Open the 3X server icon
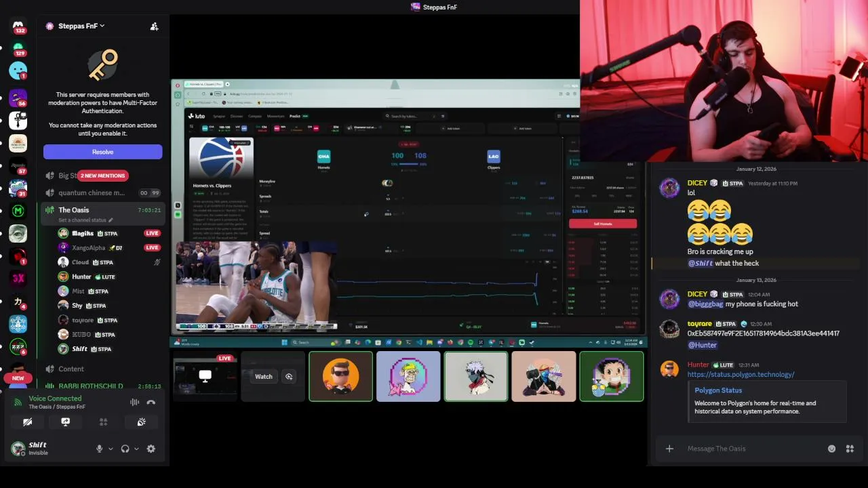Viewport: 868px width, 488px height. [18, 278]
